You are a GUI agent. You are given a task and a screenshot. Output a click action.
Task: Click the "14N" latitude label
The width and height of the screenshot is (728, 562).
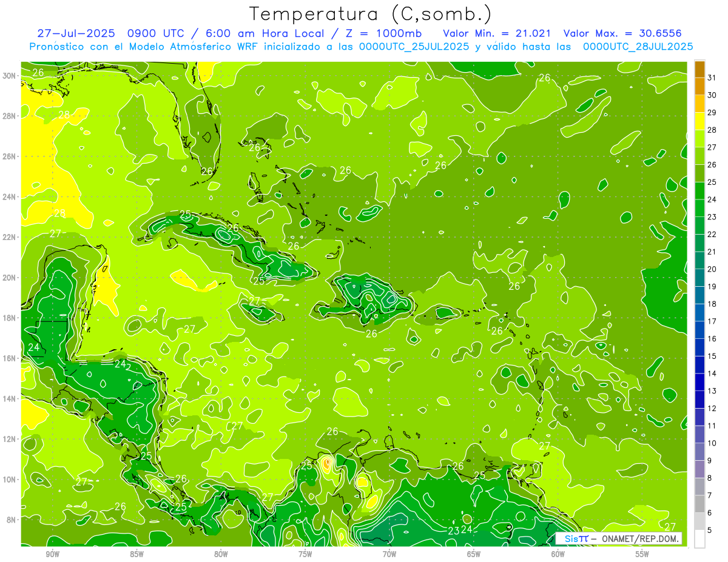10,399
